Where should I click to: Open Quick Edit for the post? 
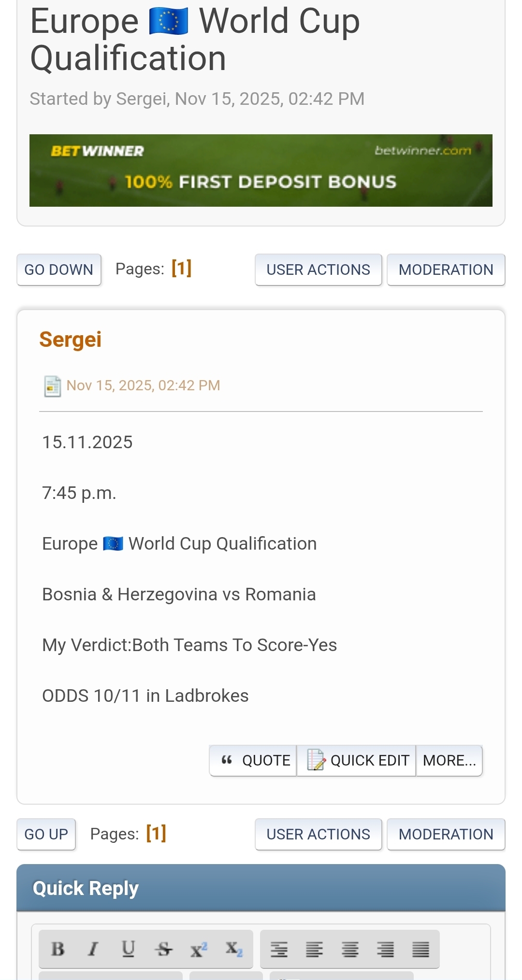(x=357, y=761)
